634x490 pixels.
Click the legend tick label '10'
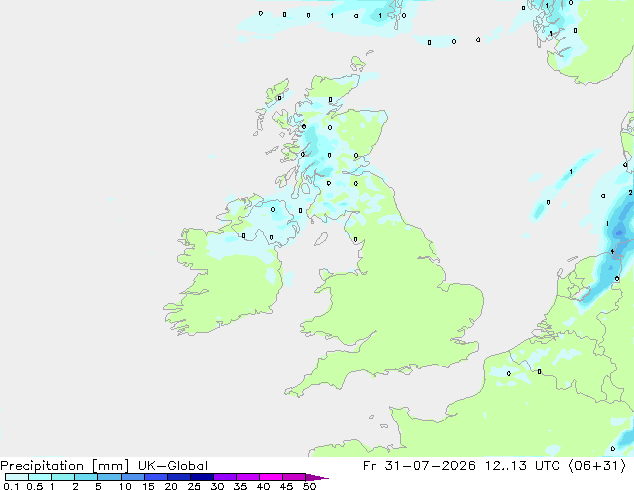point(125,486)
